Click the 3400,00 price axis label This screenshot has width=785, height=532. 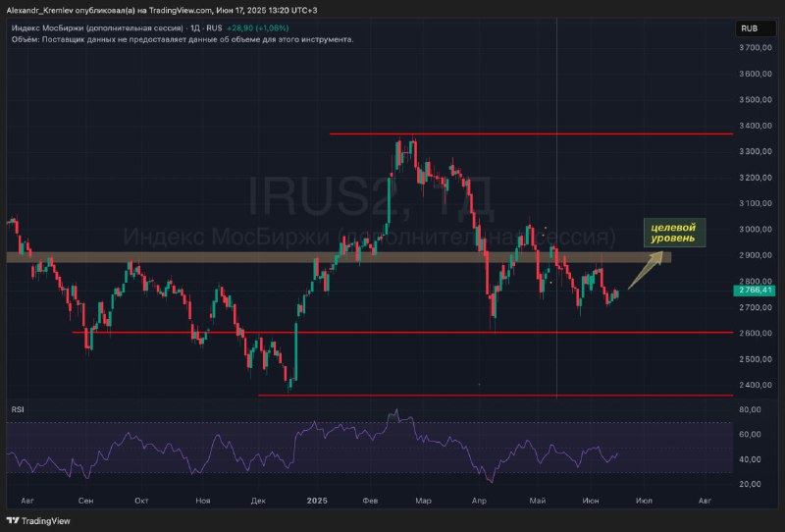coord(756,126)
